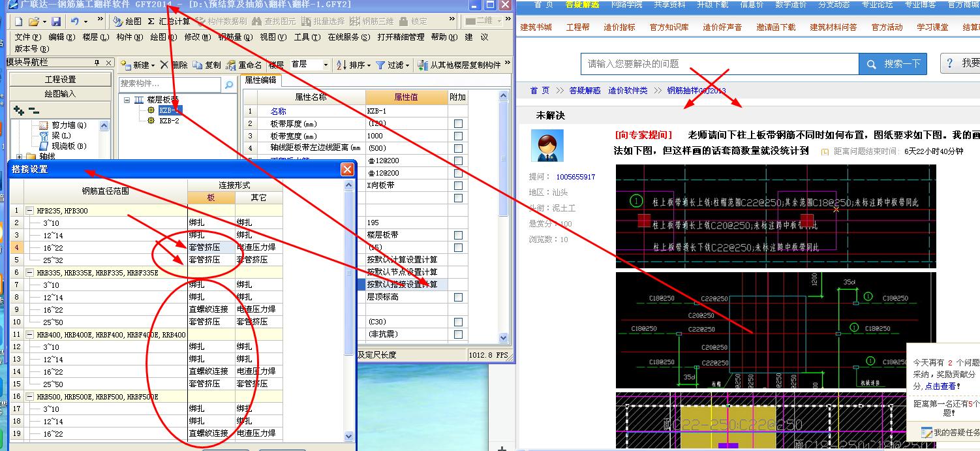Click the Undo arrow icon
The width and height of the screenshot is (980, 451).
pyautogui.click(x=75, y=22)
